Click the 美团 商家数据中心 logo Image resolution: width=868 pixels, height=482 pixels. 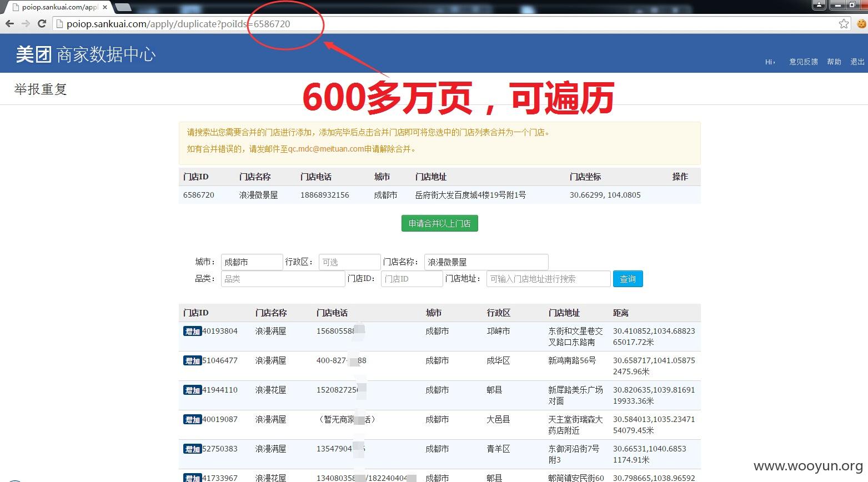pyautogui.click(x=86, y=54)
